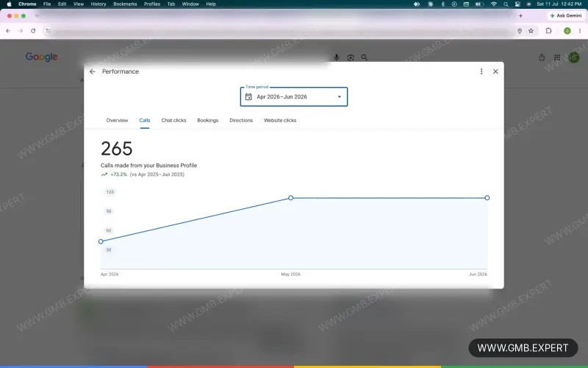Image resolution: width=588 pixels, height=368 pixels.
Task: Open the Chrome extensions puzzle icon
Action: tap(548, 31)
